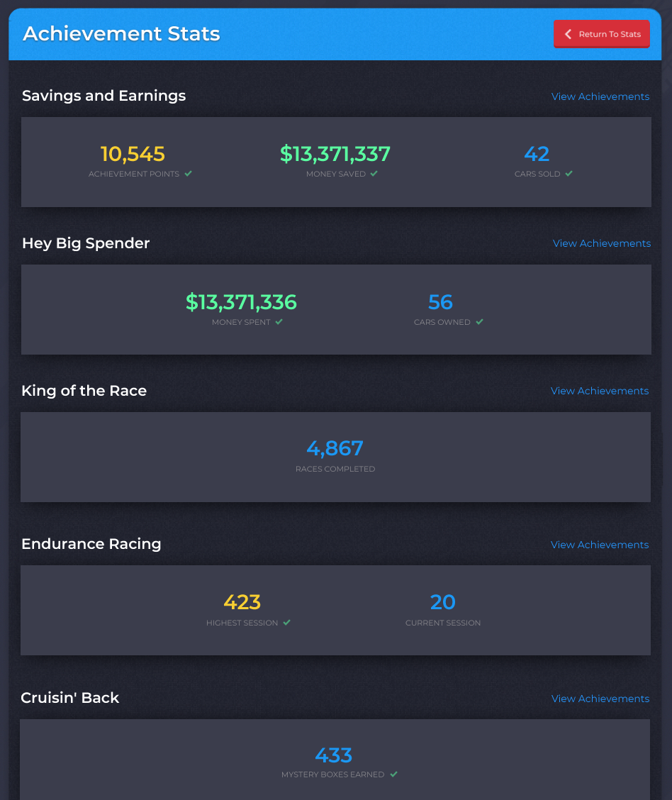Click the Return To Stats button

coord(602,33)
